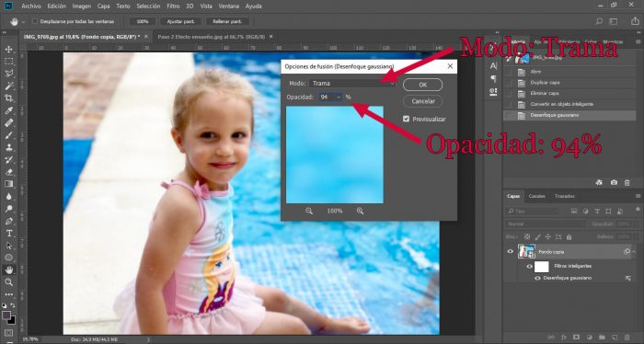Open the Edit Toolbar three-dots button
This screenshot has width=644, height=344.
click(8, 294)
